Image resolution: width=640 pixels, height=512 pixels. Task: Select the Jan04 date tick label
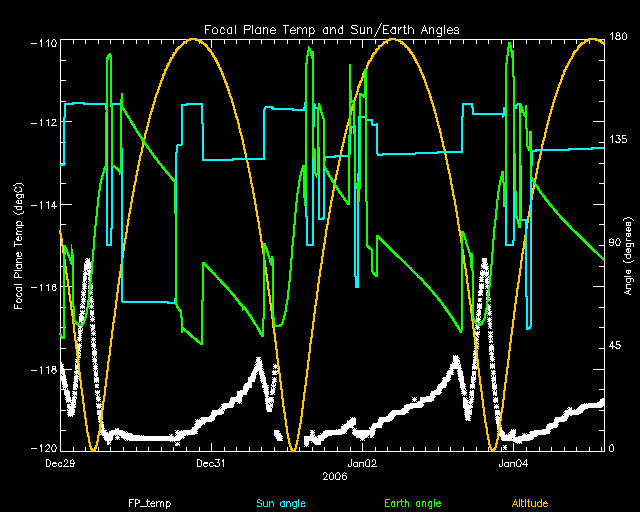tap(511, 463)
